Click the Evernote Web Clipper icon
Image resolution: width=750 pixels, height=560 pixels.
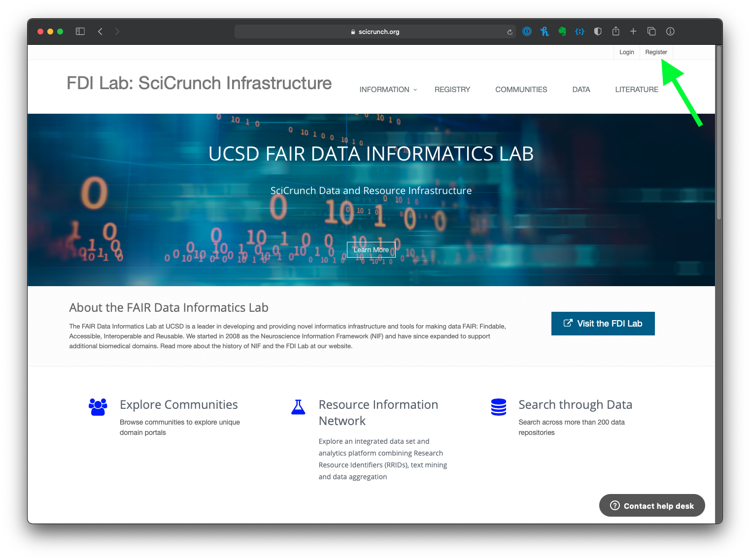point(562,31)
